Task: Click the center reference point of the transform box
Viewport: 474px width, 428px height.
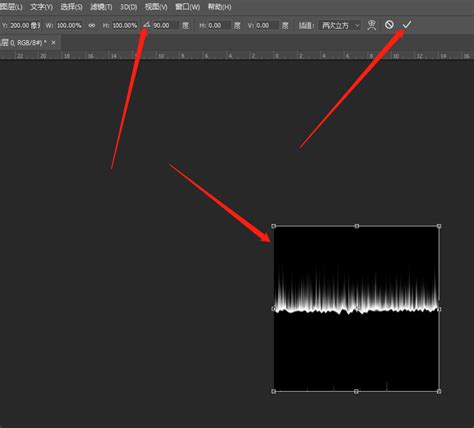Action: (x=357, y=309)
